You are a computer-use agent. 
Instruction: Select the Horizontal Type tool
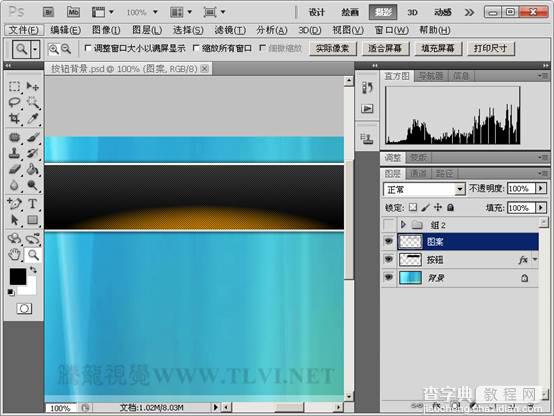tap(33, 204)
